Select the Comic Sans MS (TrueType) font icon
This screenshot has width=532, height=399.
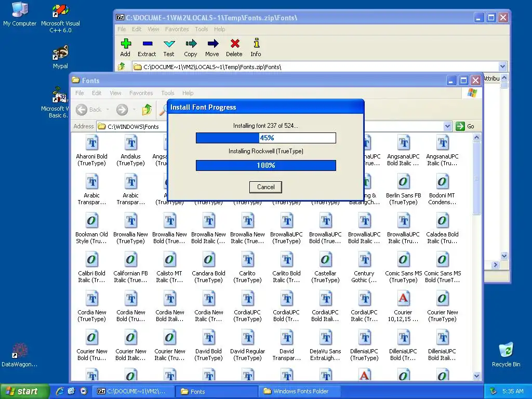[x=403, y=260]
